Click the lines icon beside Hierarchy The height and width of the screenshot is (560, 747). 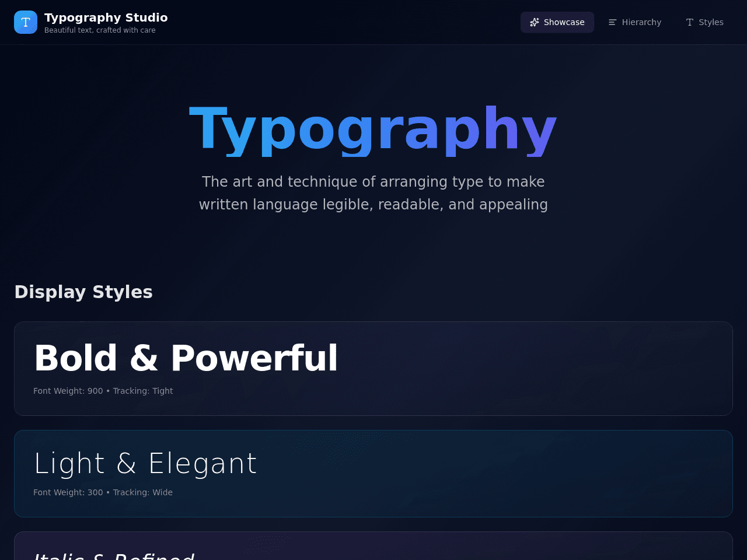pyautogui.click(x=613, y=22)
